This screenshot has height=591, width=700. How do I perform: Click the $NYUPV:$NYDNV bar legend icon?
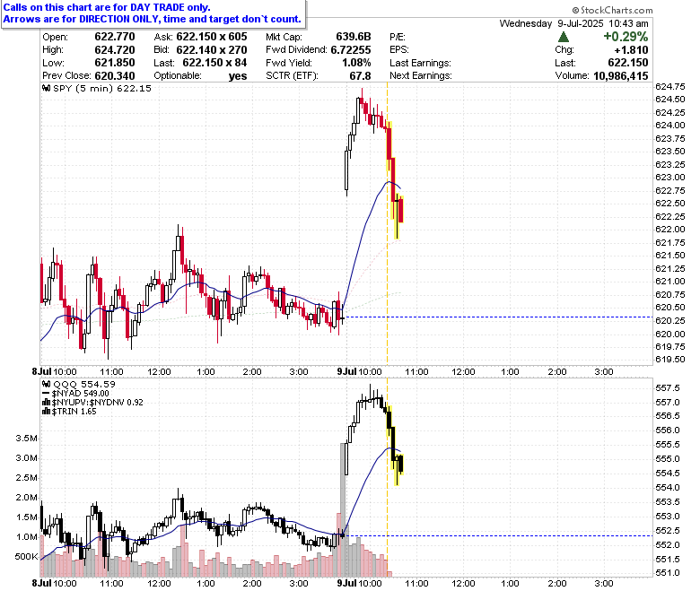47,403
